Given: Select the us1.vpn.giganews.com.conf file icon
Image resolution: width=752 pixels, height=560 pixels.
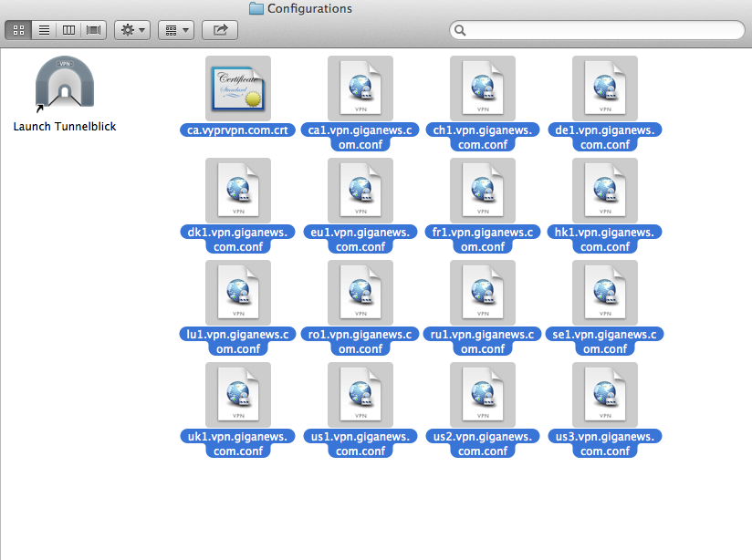Looking at the screenshot, I should point(360,395).
